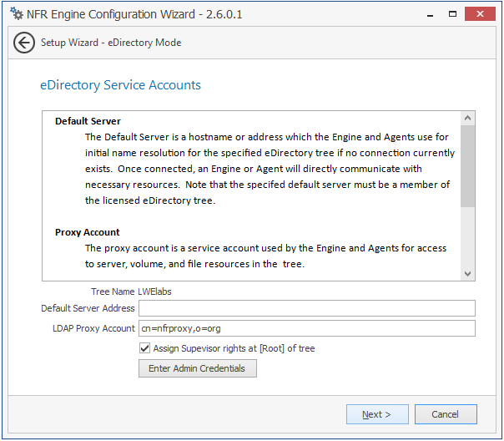Focus the Default Server Address field
The height and width of the screenshot is (441, 504).
point(306,309)
